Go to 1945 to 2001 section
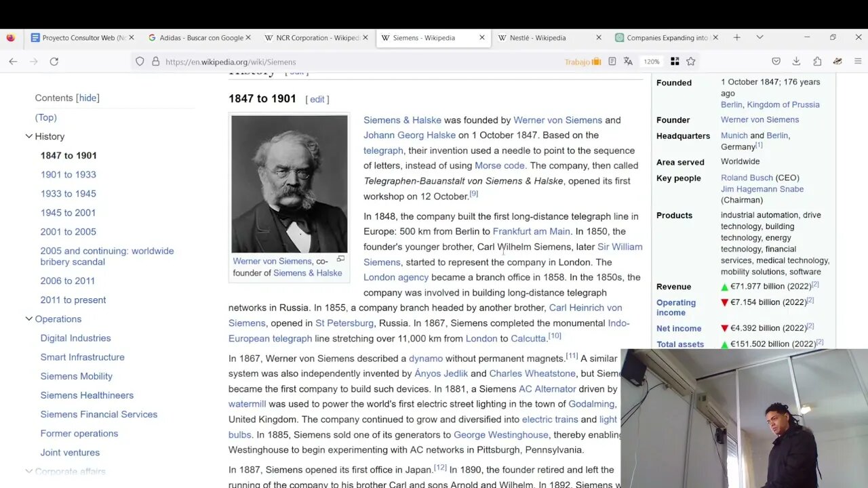The image size is (868, 488). pyautogui.click(x=68, y=212)
